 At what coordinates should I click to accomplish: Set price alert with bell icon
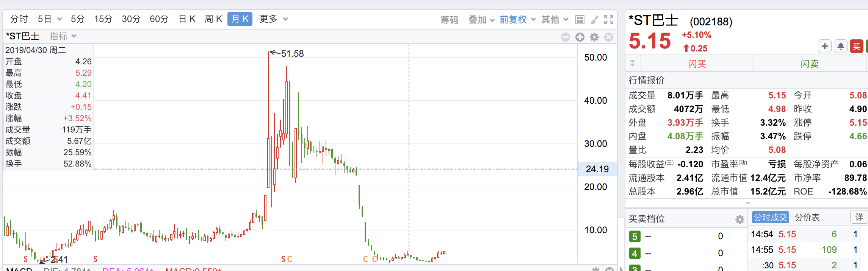tap(841, 47)
